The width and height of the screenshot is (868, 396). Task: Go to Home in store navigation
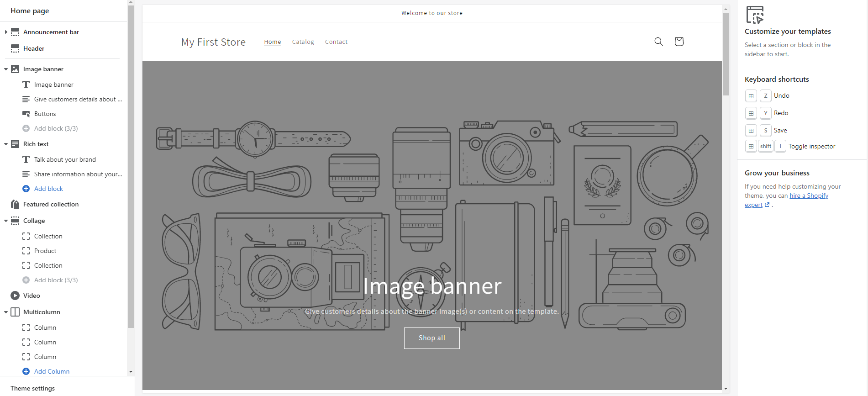click(x=273, y=42)
